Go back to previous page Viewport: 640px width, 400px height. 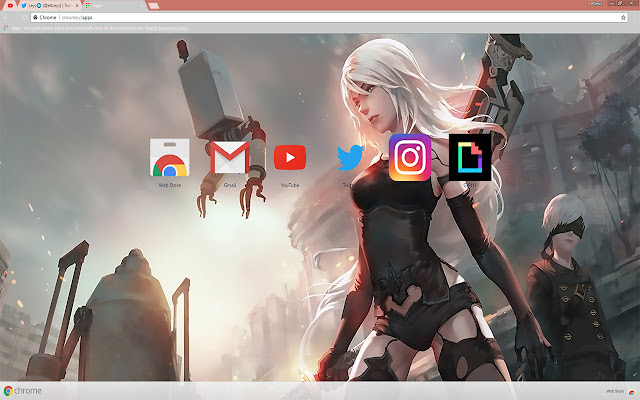6,18
